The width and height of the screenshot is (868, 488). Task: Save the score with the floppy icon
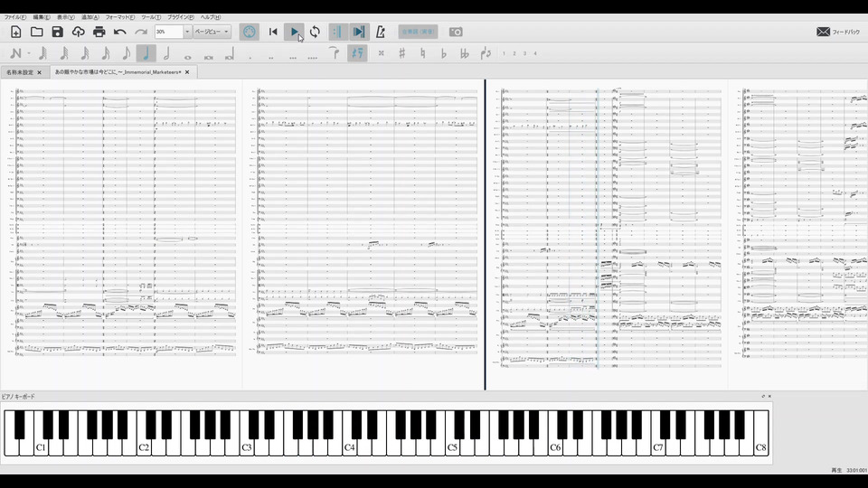click(58, 33)
